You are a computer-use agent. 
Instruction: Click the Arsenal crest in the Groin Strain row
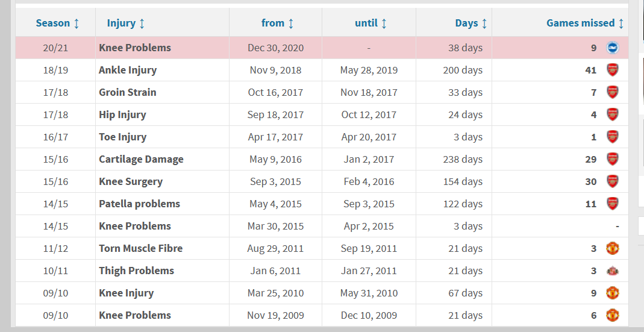coord(612,92)
